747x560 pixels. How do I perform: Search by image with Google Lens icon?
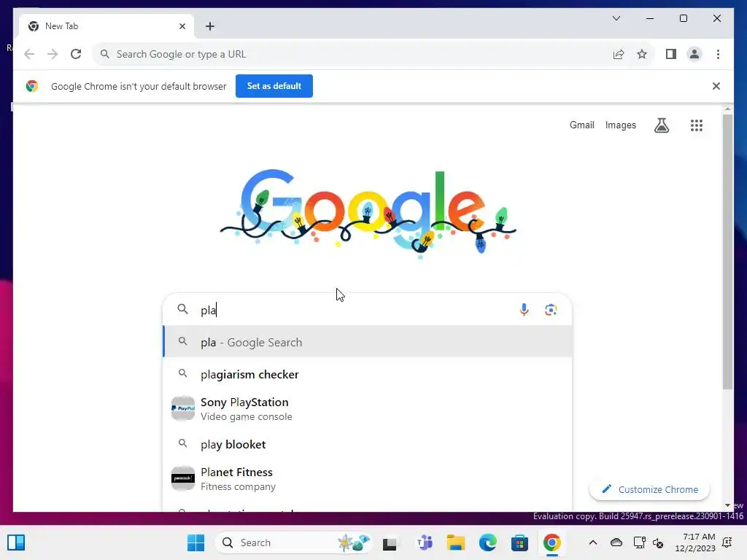point(551,309)
